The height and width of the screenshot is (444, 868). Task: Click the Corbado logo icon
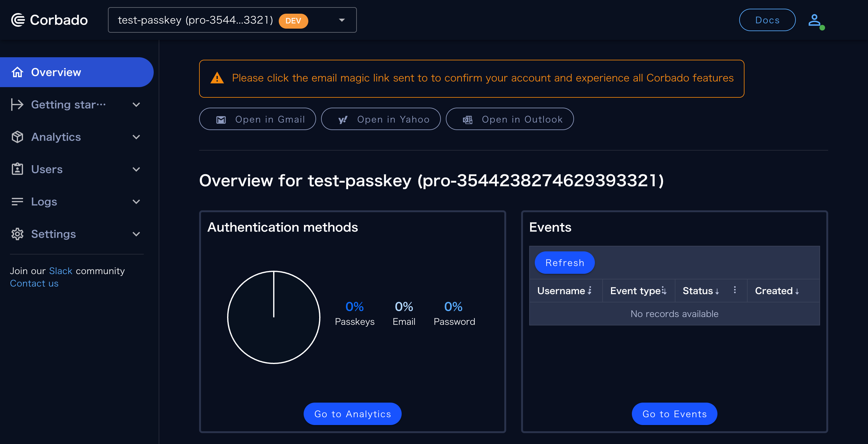18,20
